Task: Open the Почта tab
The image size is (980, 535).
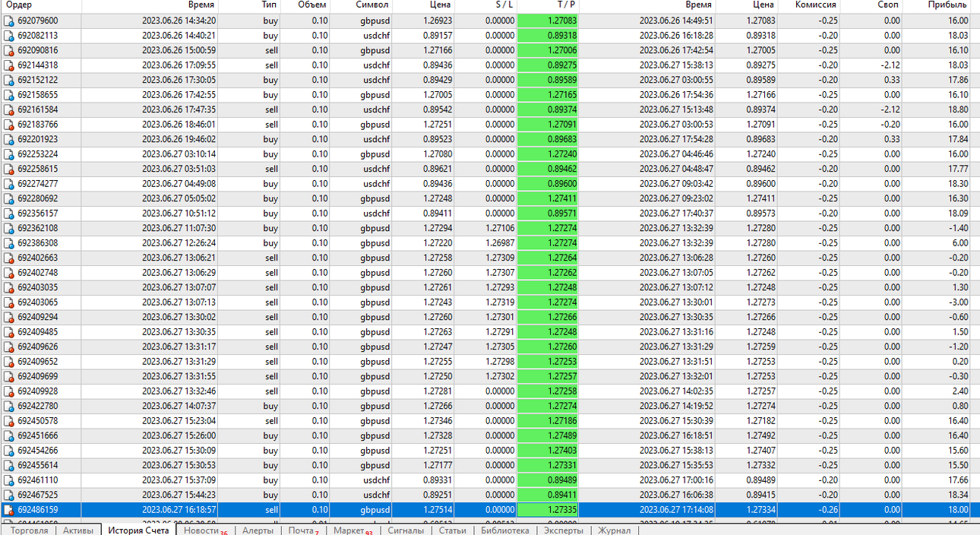Action: [x=304, y=530]
